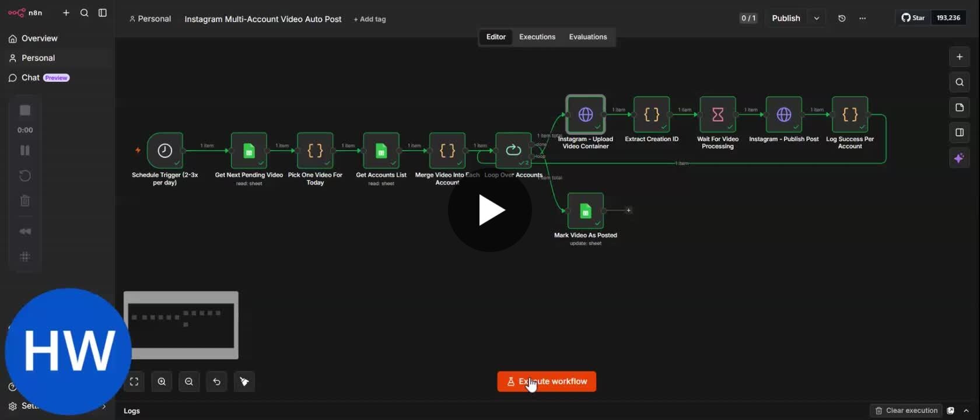Select the Log Success Per Account node
Viewport: 980px width, 420px height.
850,114
